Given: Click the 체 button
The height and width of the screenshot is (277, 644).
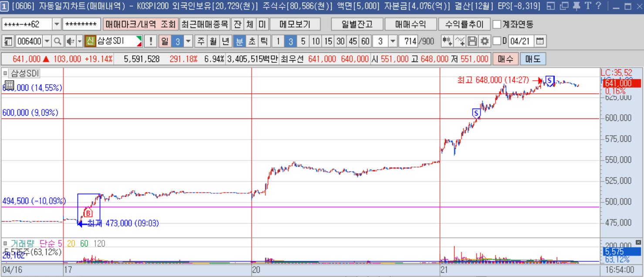Looking at the screenshot, I should [249, 24].
